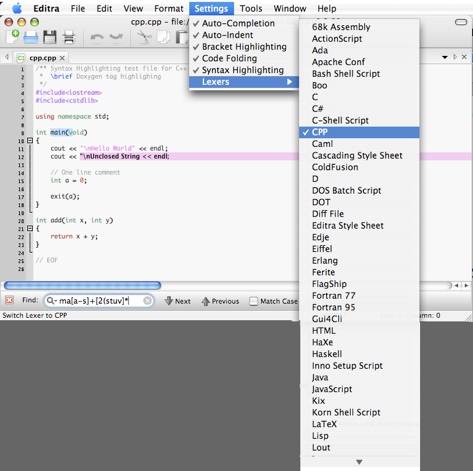Open the Tools menu
The width and height of the screenshot is (473, 471).
(251, 8)
